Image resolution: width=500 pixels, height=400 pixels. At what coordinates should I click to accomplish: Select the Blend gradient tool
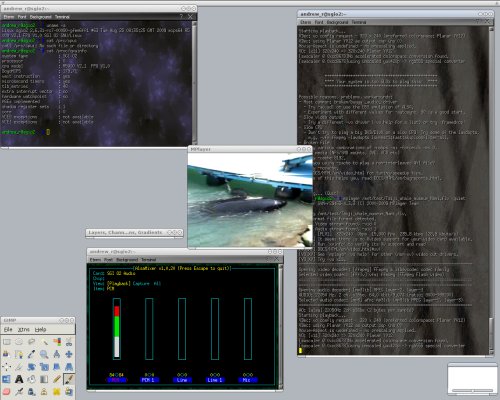tap(44, 379)
